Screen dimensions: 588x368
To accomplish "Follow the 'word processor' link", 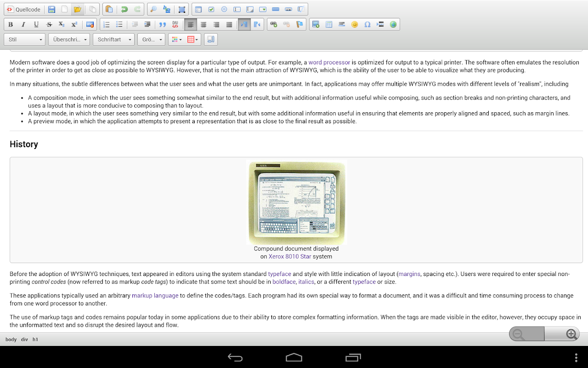I will [329, 62].
